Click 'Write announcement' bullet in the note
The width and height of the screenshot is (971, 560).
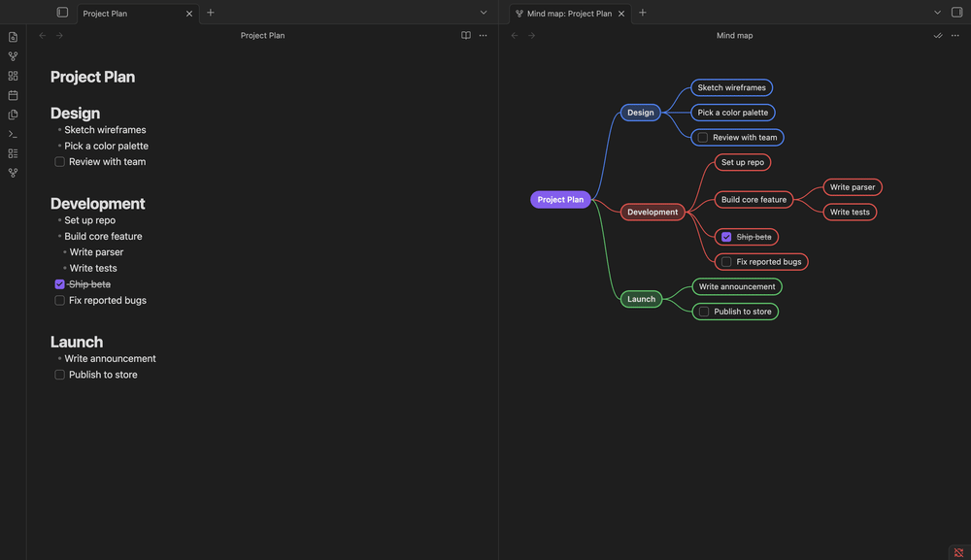[111, 359]
